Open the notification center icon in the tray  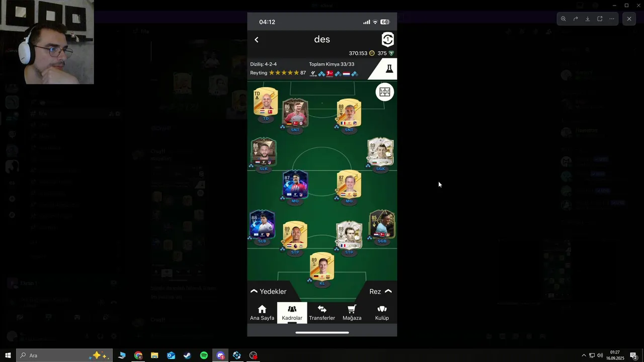634,355
